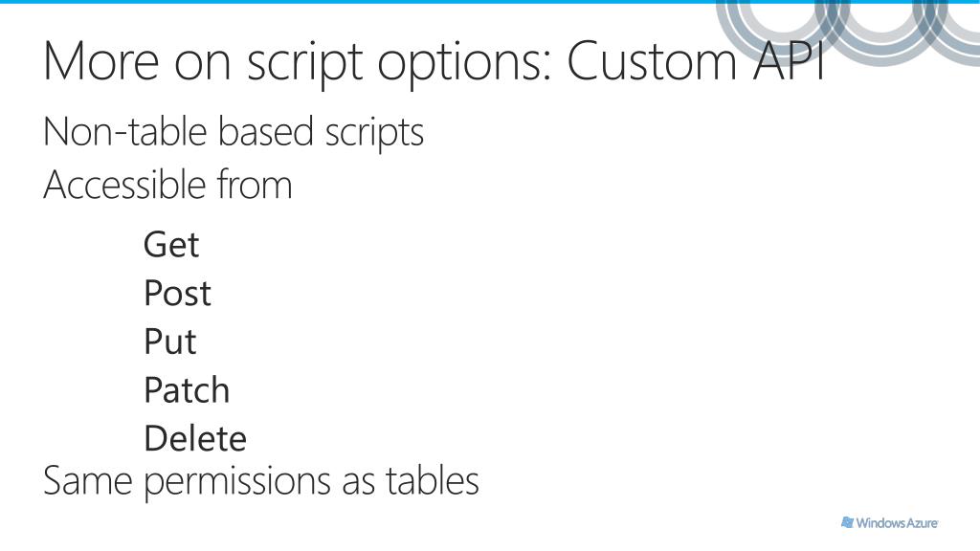The height and width of the screenshot is (551, 980).
Task: Click the word 'tables' in last line
Action: click(x=432, y=480)
